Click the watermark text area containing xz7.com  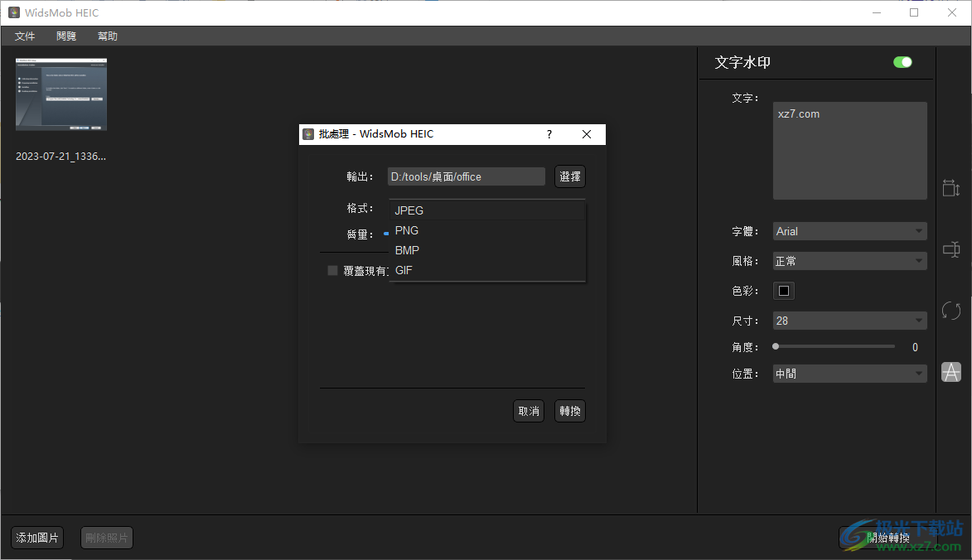850,151
